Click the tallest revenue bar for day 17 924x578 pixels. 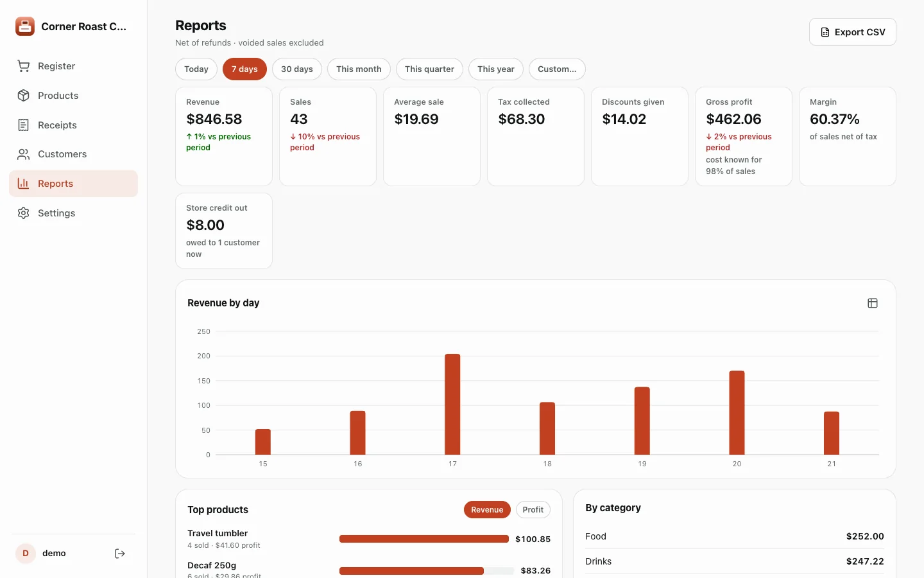(452, 405)
